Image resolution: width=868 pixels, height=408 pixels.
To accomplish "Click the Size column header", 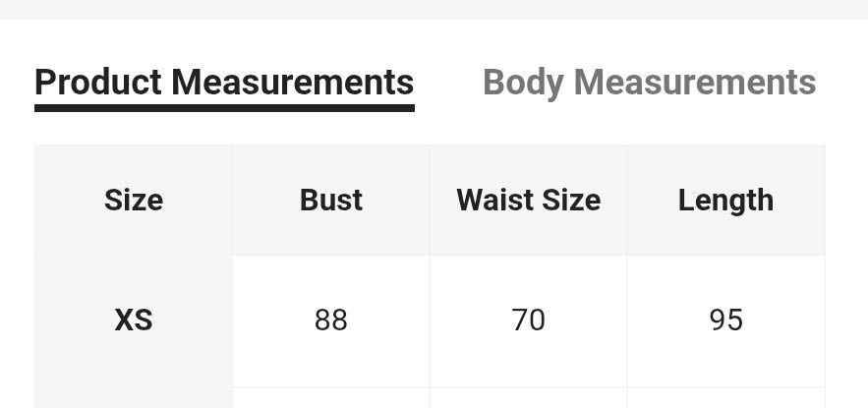I will click(134, 200).
